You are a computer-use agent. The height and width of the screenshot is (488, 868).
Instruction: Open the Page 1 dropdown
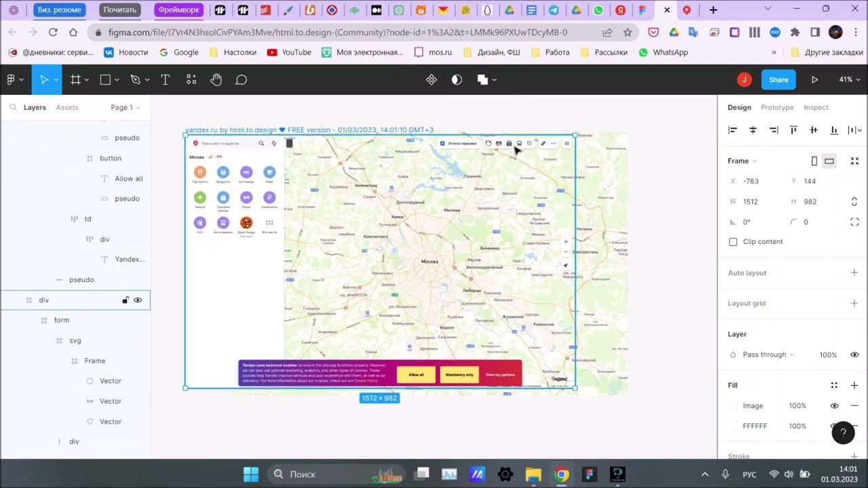[125, 107]
